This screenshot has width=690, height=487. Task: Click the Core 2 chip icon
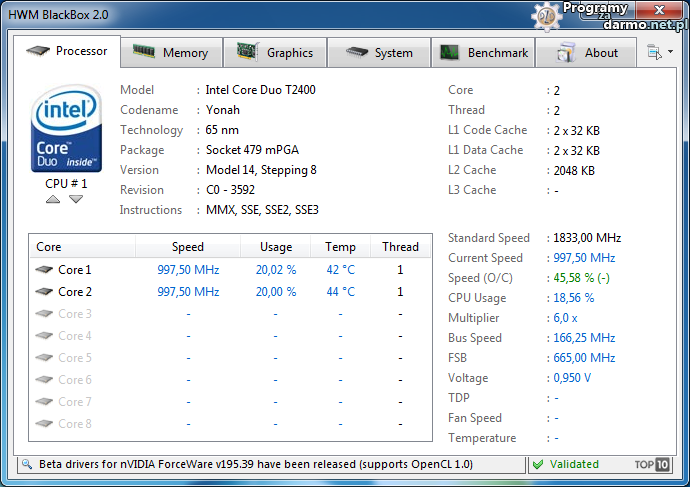pyautogui.click(x=44, y=292)
